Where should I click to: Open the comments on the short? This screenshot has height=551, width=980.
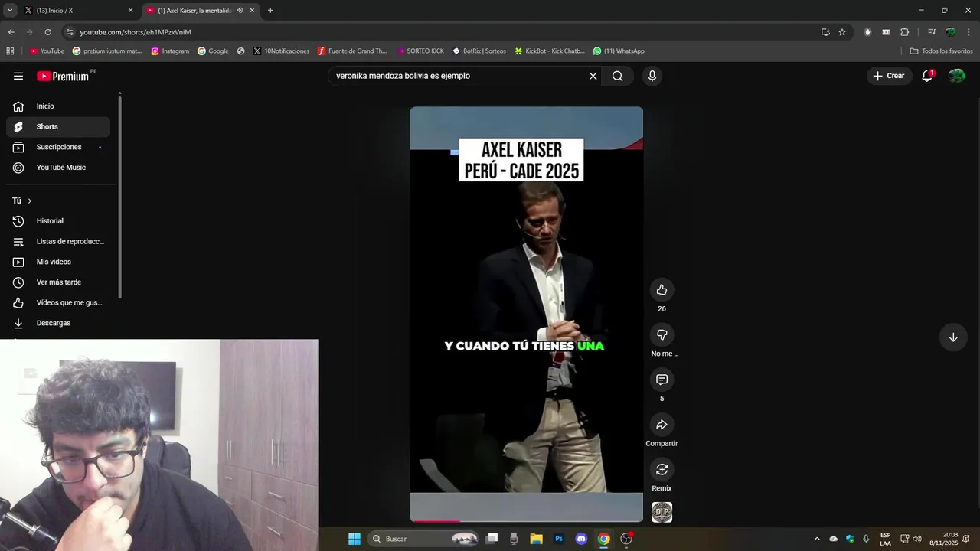coord(661,380)
